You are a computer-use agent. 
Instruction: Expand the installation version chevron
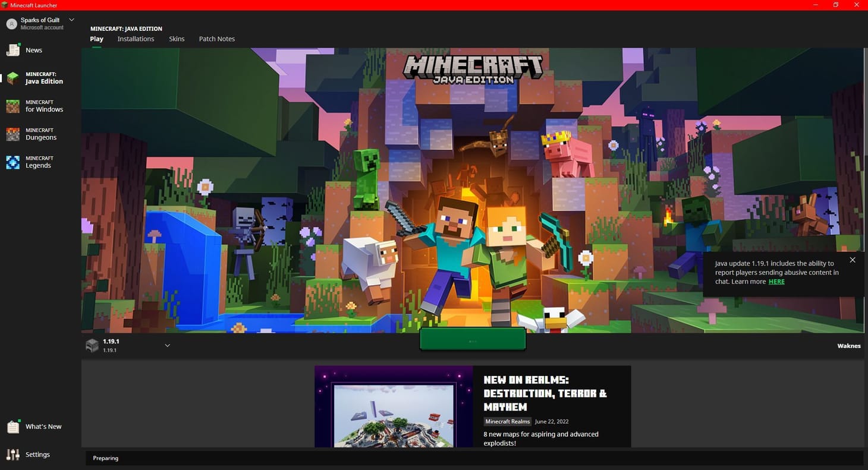167,345
